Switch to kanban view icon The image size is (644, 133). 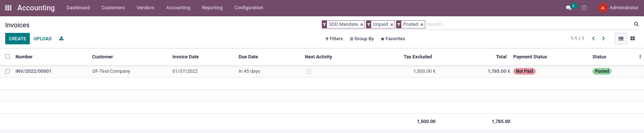coord(633,38)
